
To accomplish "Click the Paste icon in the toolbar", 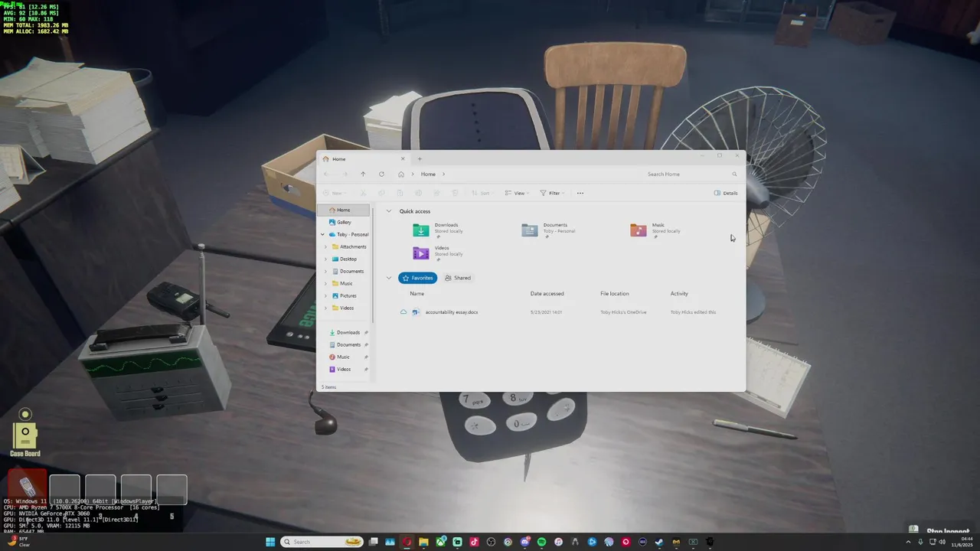I will (x=400, y=193).
